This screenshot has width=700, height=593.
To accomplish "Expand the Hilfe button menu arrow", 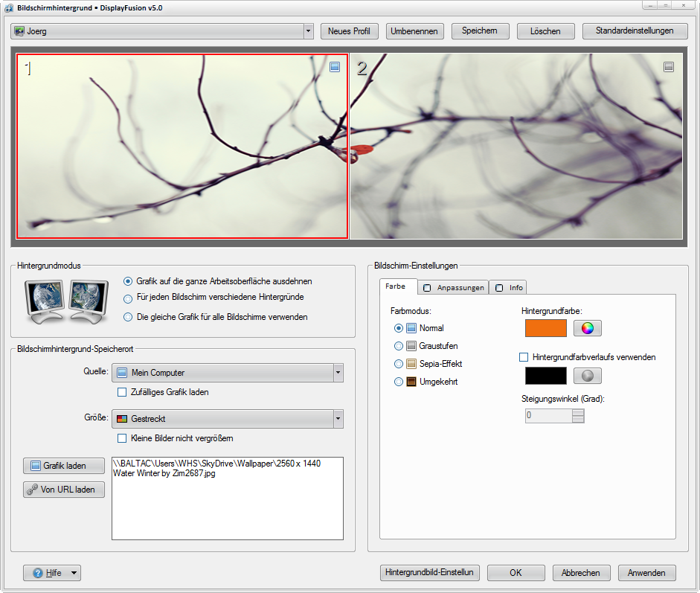I will [74, 573].
